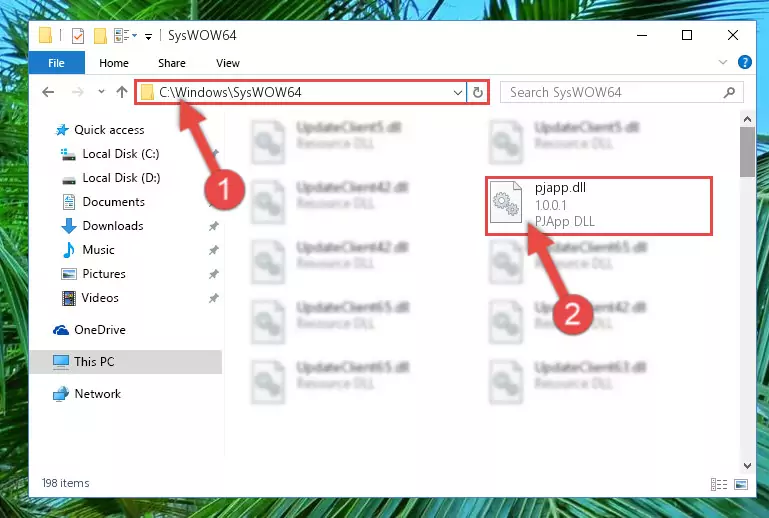769x518 pixels.
Task: Click the vertical scrollbar thumb
Action: (747, 152)
